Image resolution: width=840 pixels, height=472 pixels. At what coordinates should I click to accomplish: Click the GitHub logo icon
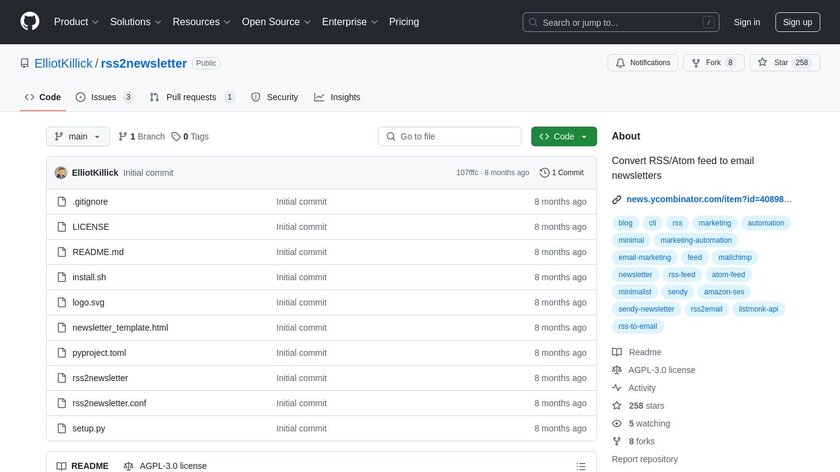pyautogui.click(x=30, y=21)
